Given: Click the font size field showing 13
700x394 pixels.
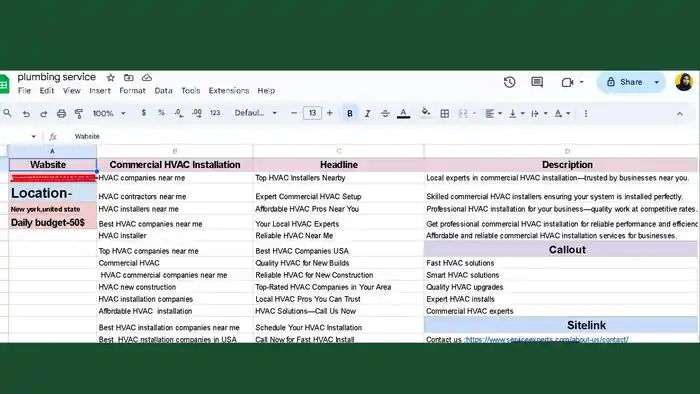Looking at the screenshot, I should pyautogui.click(x=312, y=113).
